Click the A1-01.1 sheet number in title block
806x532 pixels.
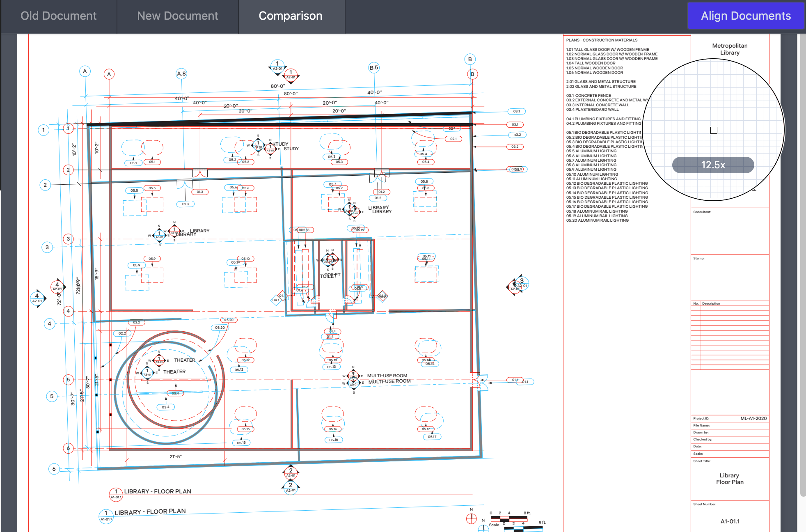tap(730, 521)
